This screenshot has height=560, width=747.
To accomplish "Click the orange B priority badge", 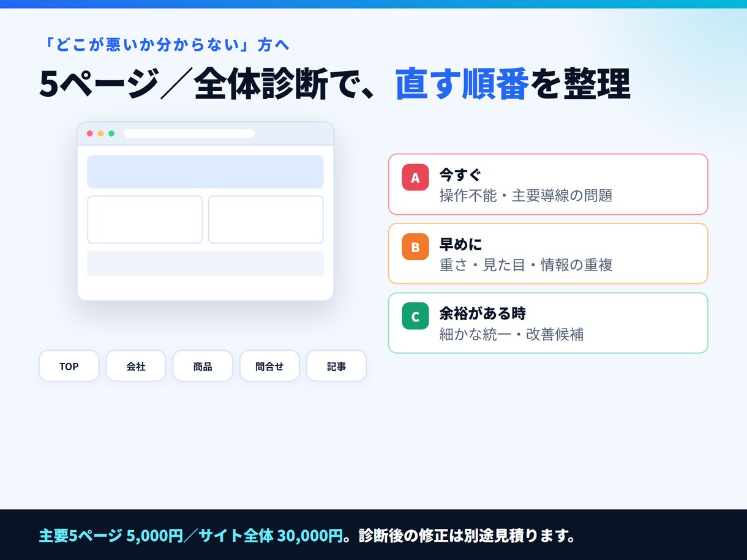I will pyautogui.click(x=415, y=247).
